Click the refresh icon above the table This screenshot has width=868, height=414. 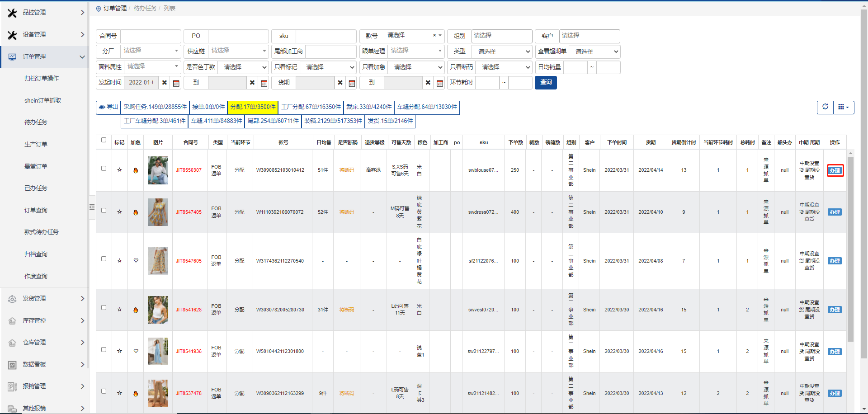pos(825,107)
